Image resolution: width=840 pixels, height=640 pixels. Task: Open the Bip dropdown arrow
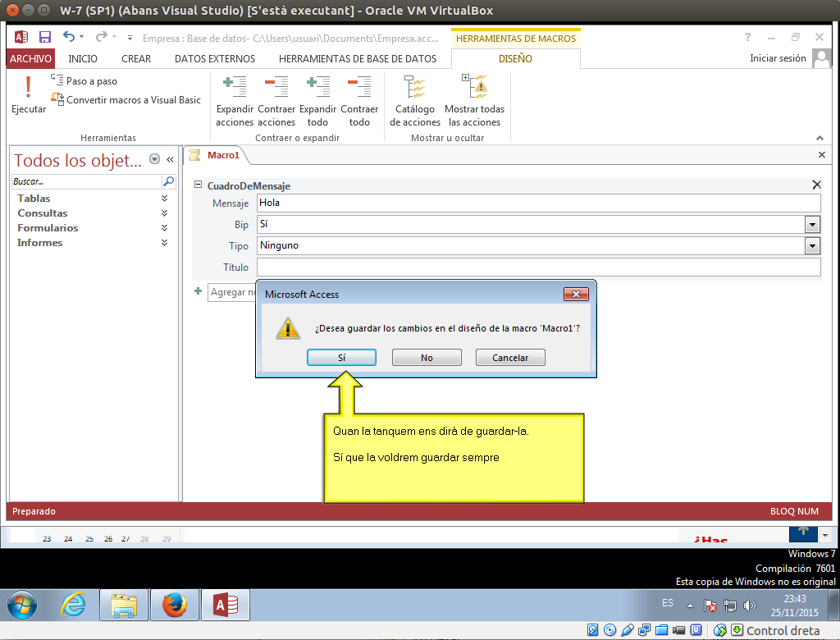(x=813, y=225)
